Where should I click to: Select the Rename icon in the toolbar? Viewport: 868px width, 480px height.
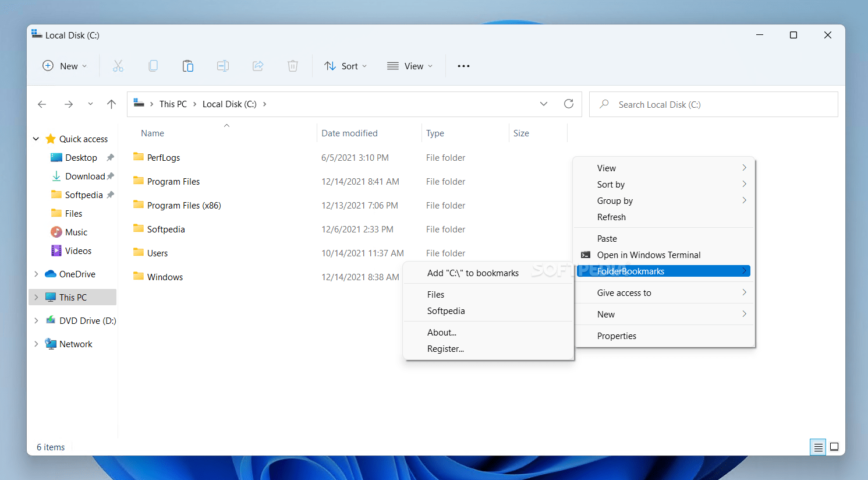pos(223,66)
